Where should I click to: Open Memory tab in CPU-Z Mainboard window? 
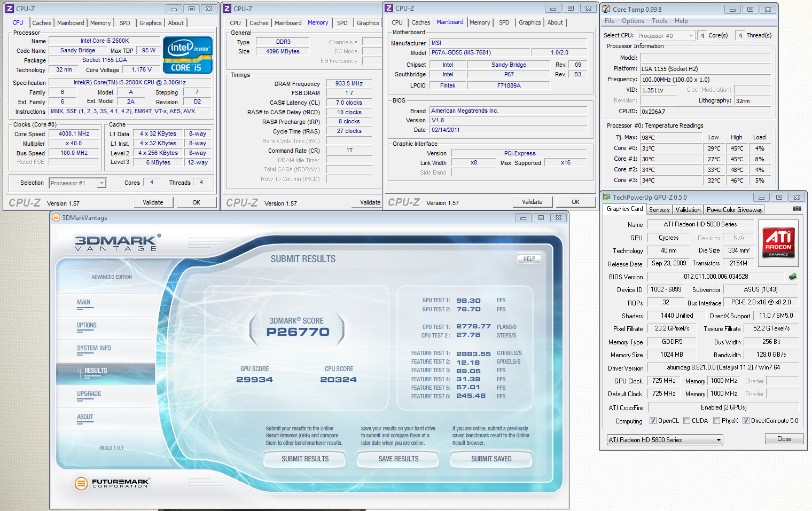pyautogui.click(x=479, y=22)
